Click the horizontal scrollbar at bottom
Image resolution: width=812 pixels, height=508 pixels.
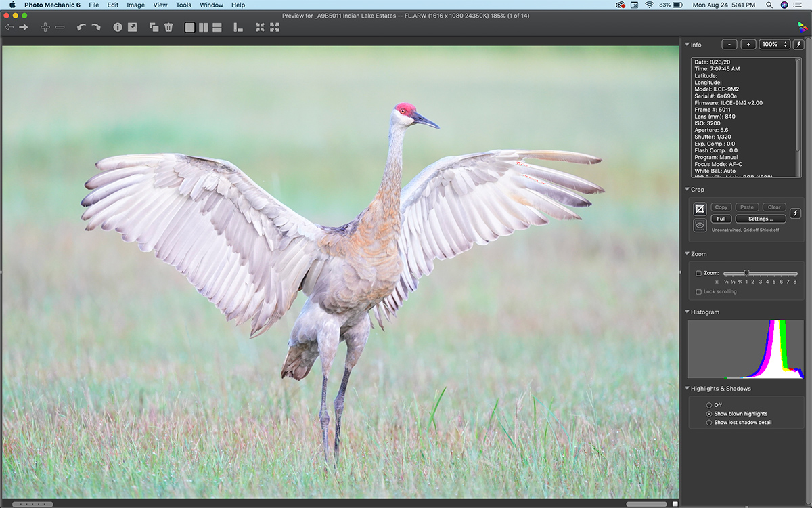pos(646,504)
